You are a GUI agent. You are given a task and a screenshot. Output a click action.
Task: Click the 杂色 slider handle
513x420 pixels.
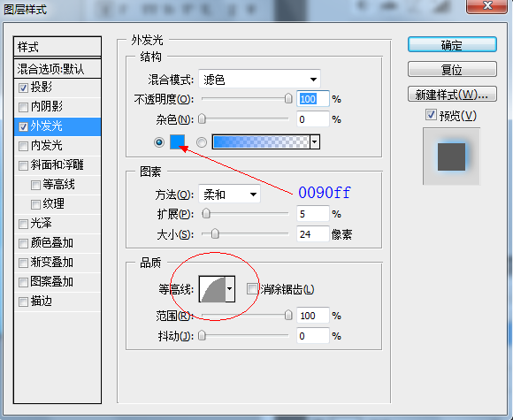pyautogui.click(x=203, y=118)
